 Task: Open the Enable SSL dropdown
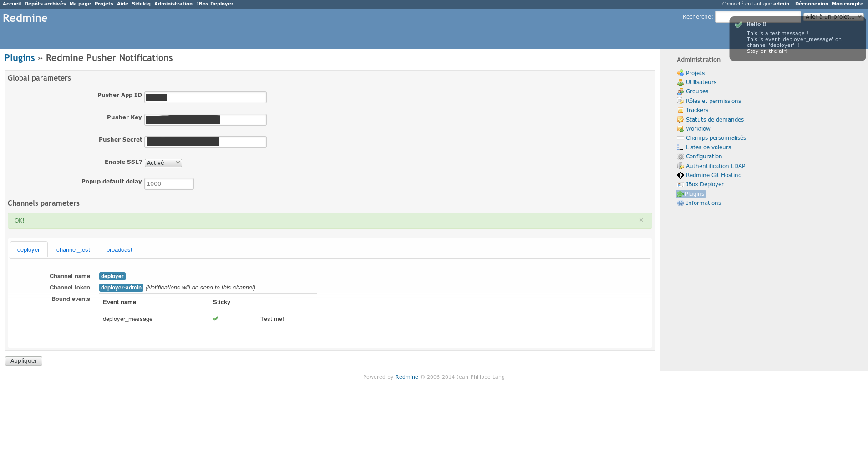tap(163, 163)
